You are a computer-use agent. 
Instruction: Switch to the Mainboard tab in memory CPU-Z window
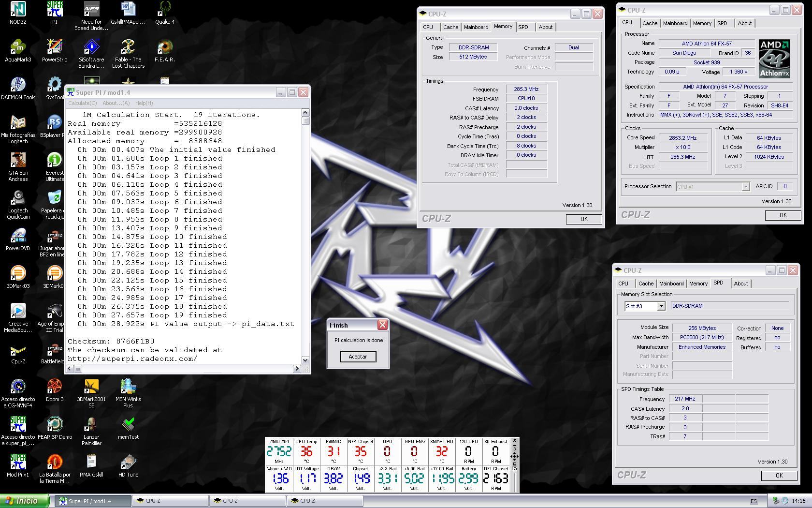coord(476,27)
